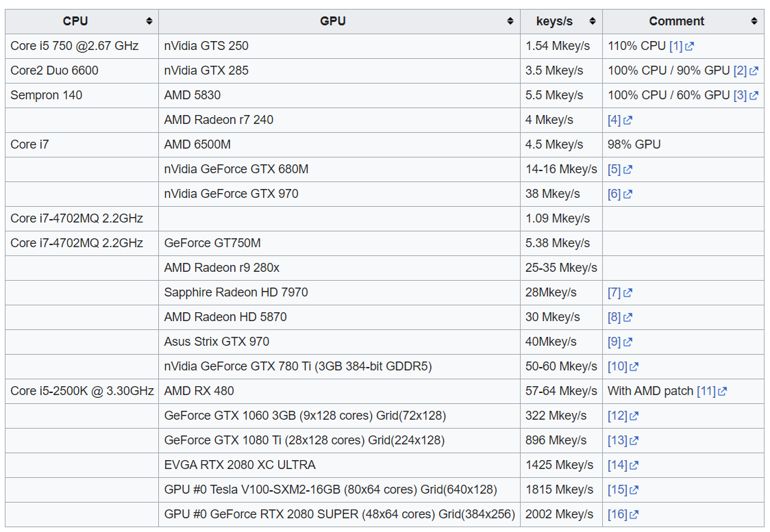Screen dimensions: 770x532
Task: Select the "nVidia GeForce GTX 680M" cell
Action: (339, 169)
